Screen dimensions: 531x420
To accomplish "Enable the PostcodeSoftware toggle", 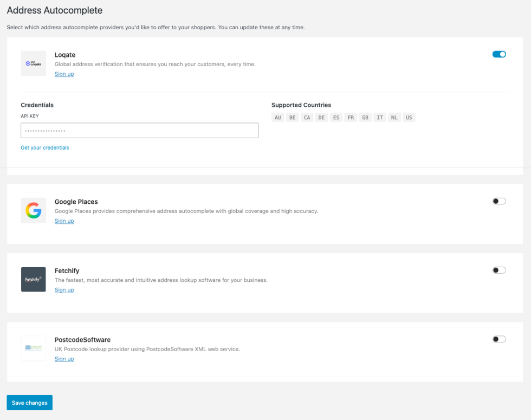I will [x=499, y=339].
